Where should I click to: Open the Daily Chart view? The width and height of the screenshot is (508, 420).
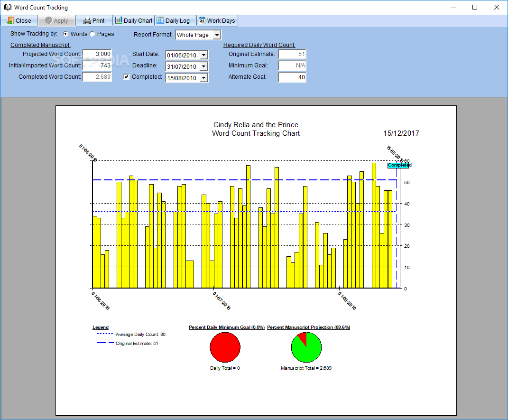click(134, 20)
